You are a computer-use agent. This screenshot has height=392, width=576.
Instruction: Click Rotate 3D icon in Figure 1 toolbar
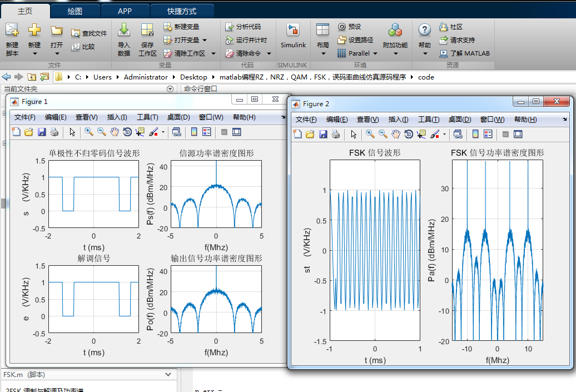(x=127, y=132)
